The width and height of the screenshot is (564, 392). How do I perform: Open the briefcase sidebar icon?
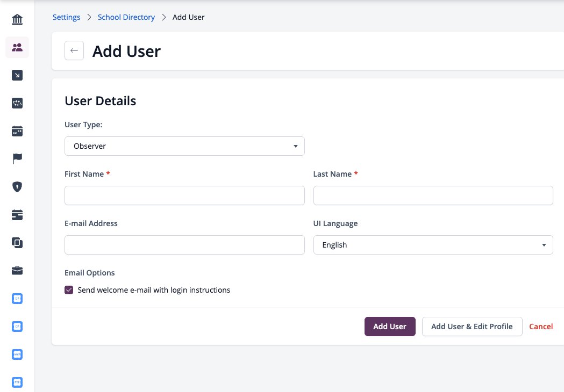click(17, 271)
